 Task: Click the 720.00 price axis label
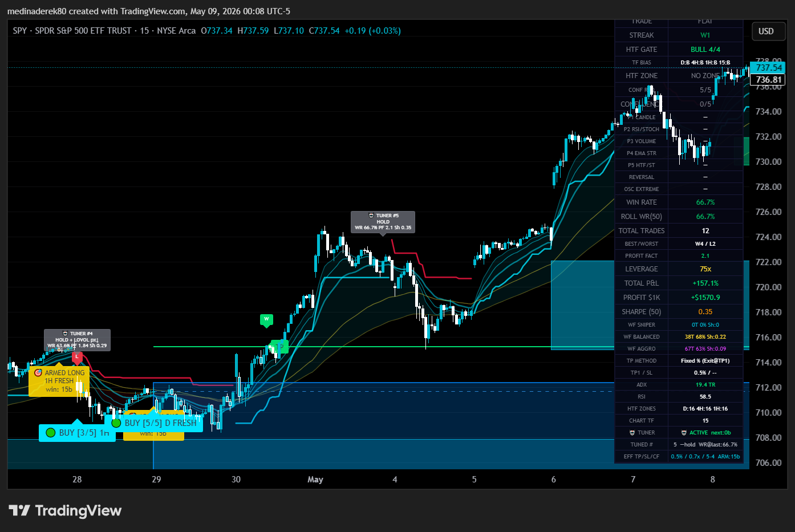click(768, 287)
